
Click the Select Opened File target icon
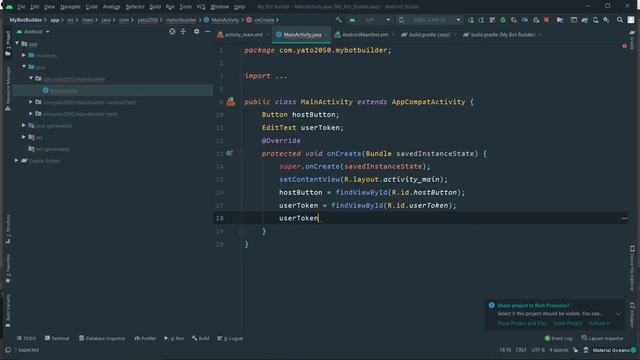point(172,31)
